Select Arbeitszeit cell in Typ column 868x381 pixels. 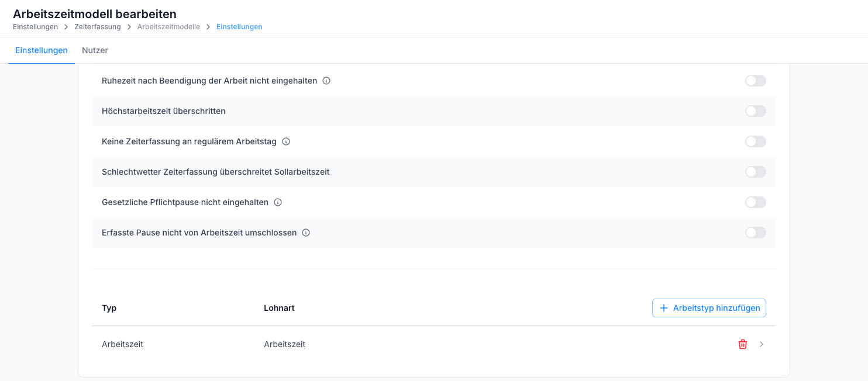pos(122,344)
